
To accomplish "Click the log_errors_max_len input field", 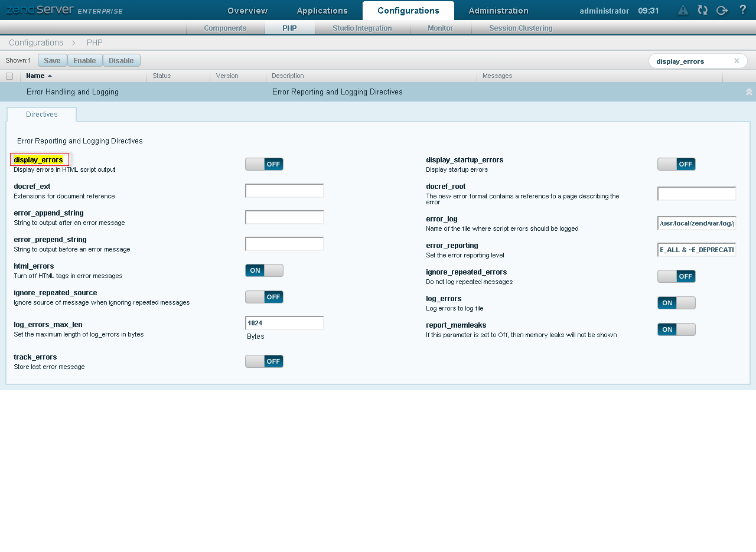I will (x=284, y=323).
